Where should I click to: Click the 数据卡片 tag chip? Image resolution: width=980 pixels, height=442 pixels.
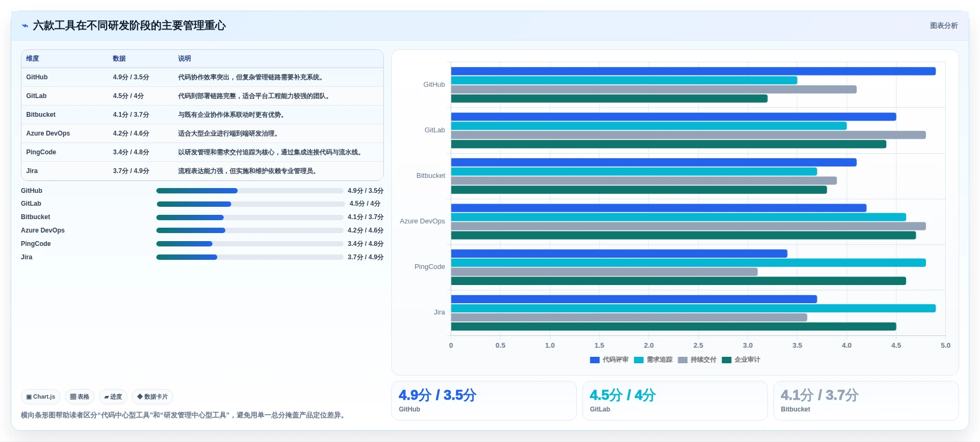pyautogui.click(x=153, y=397)
